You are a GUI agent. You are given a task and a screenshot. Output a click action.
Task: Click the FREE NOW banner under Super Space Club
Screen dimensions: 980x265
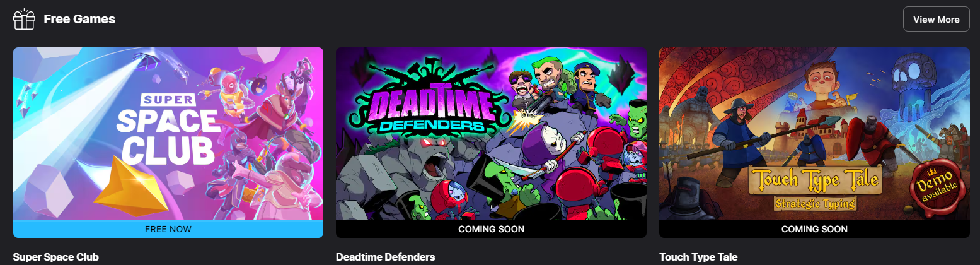point(168,229)
